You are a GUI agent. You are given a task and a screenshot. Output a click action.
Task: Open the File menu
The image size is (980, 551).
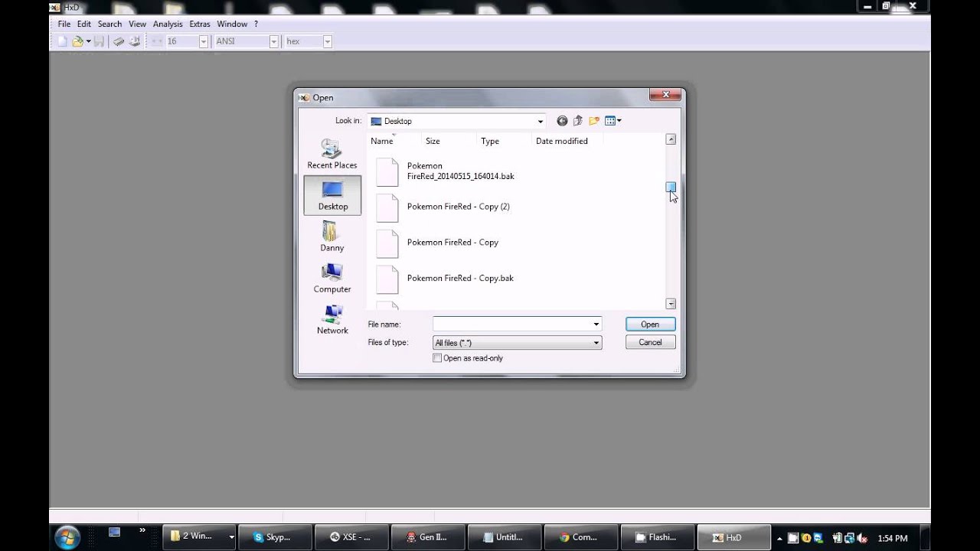coord(64,24)
